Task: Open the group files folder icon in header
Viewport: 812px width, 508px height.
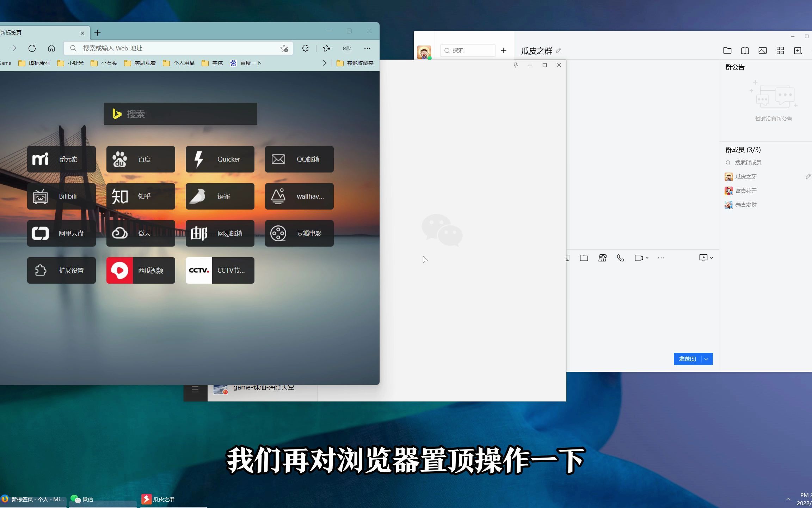Action: [727, 50]
